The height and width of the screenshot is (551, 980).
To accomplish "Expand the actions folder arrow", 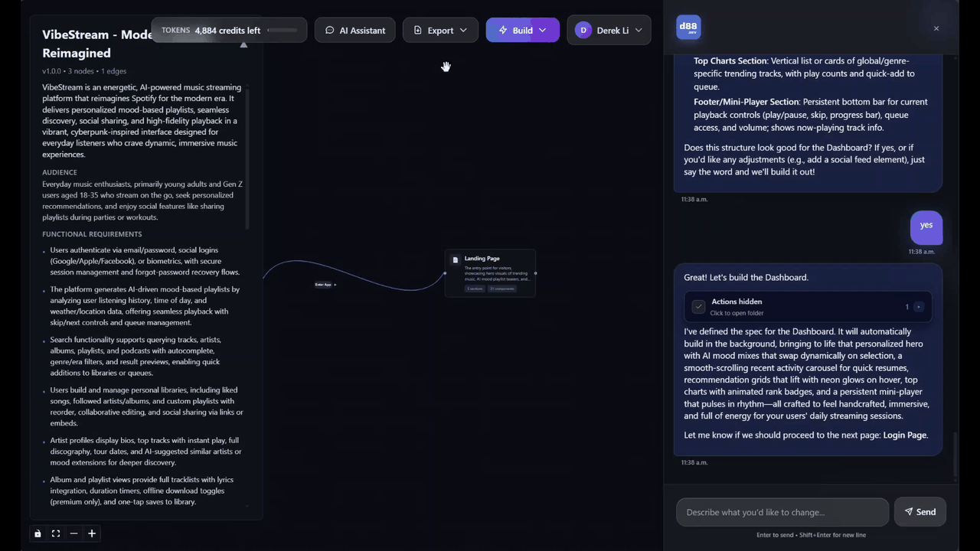I will [919, 307].
